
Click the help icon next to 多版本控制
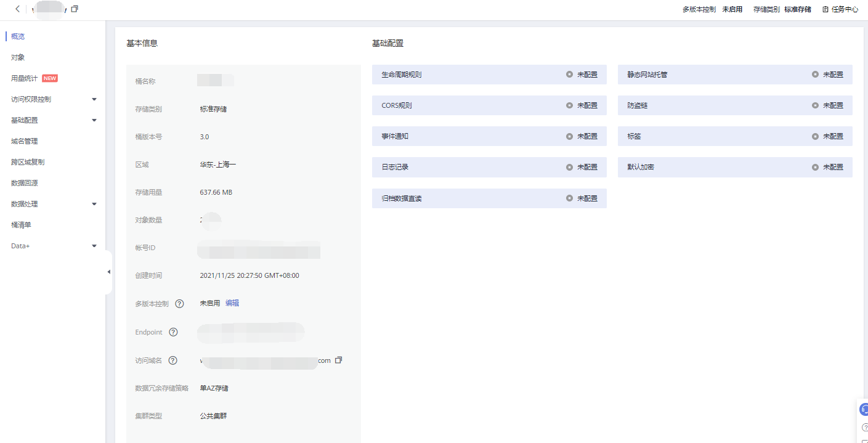179,304
